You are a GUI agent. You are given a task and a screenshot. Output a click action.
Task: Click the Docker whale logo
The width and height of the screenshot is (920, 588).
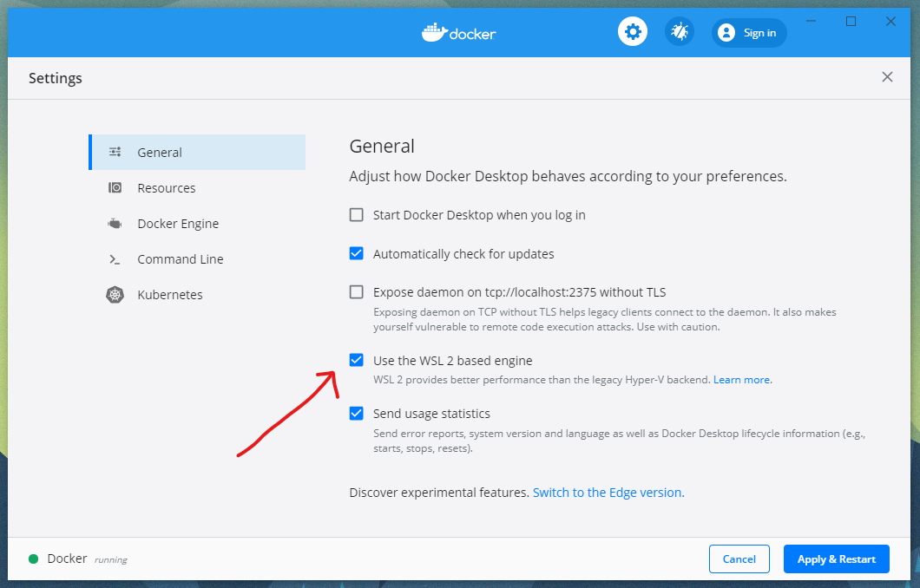point(459,33)
